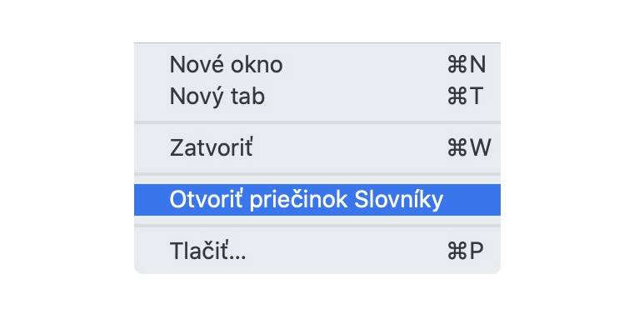Open the Slovníky dictionaries folder
Screen dimensions: 644x324
(x=317, y=200)
